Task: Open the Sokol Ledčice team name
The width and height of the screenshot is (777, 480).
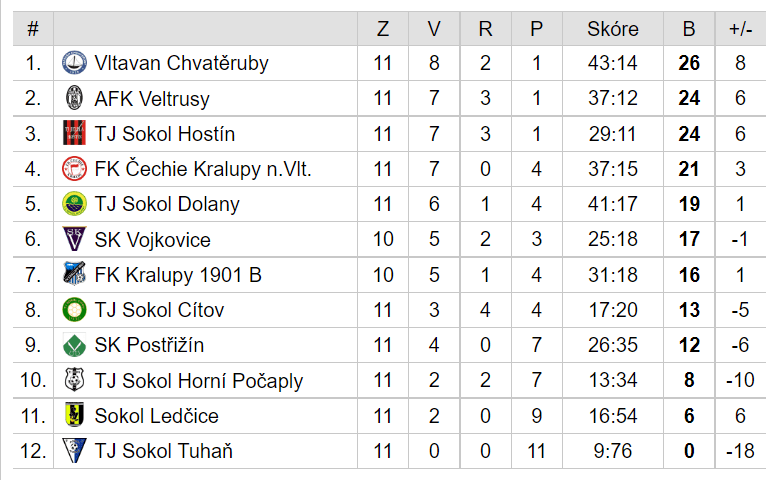Action: coord(157,416)
